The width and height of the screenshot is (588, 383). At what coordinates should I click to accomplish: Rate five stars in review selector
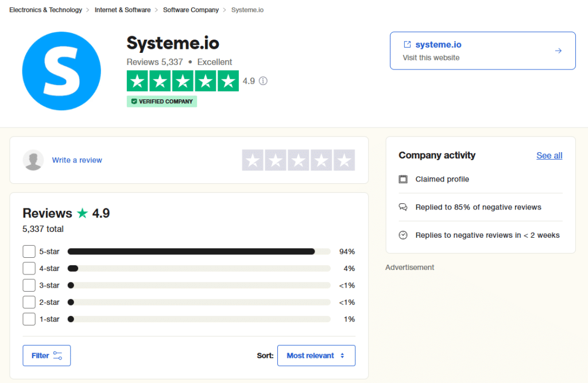[345, 160]
